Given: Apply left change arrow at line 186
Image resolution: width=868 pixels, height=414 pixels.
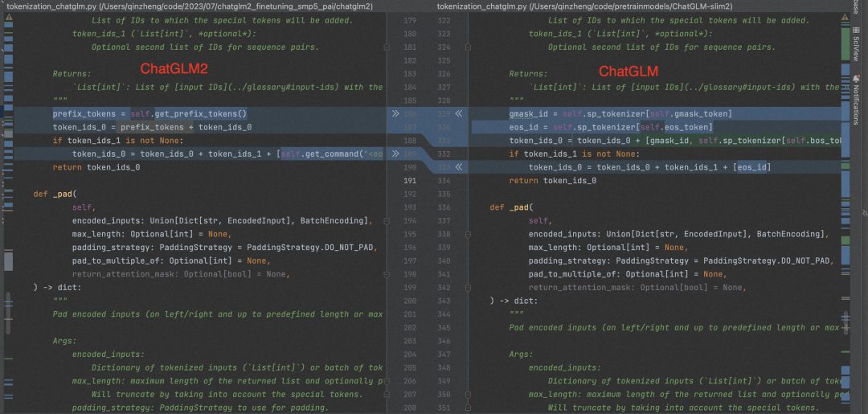Looking at the screenshot, I should (395, 114).
